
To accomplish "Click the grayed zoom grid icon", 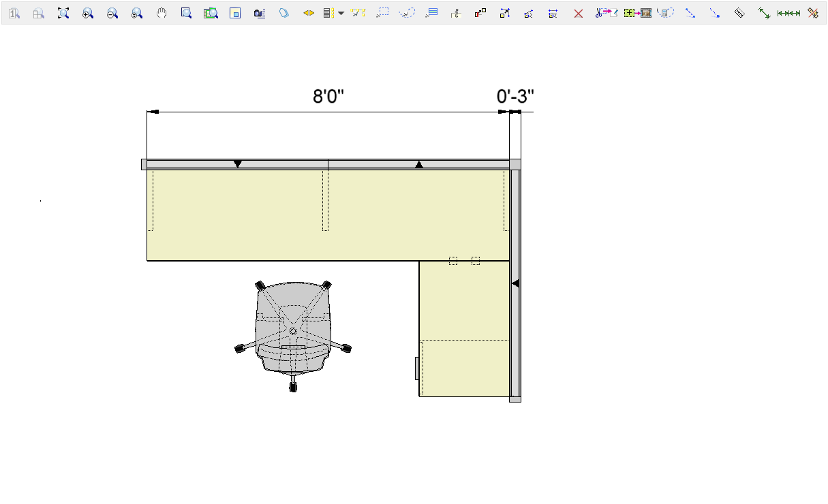I will [39, 13].
